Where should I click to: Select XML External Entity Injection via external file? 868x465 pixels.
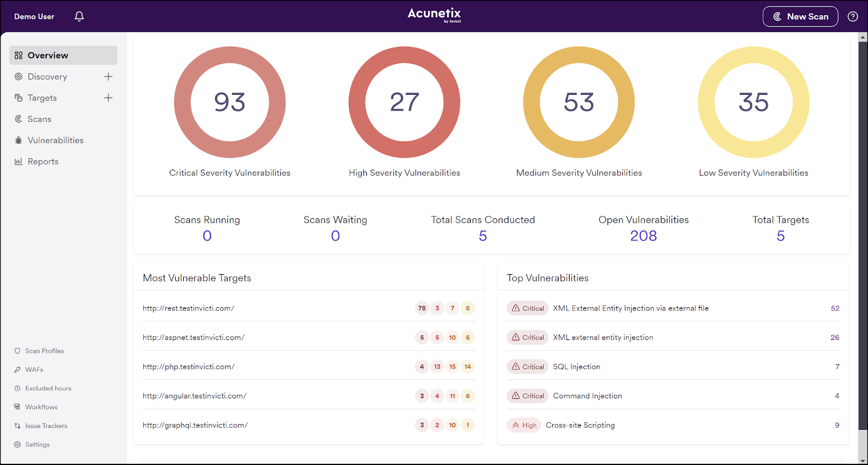click(x=631, y=308)
